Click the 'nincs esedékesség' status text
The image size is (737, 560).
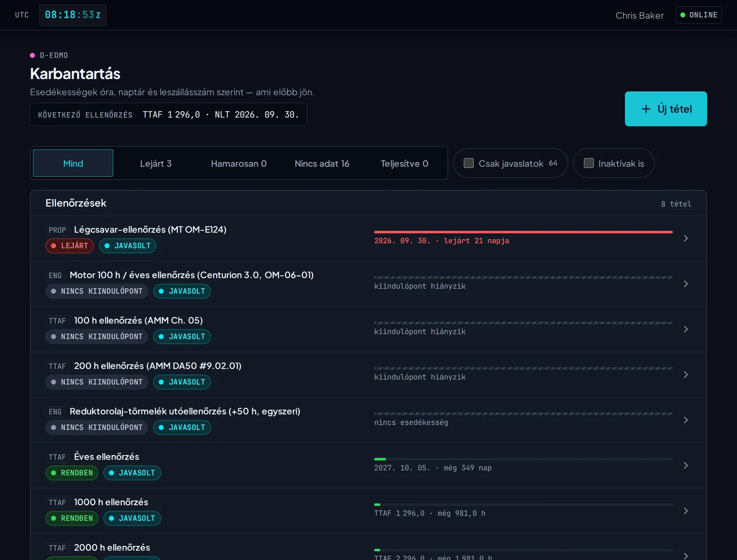pos(411,422)
